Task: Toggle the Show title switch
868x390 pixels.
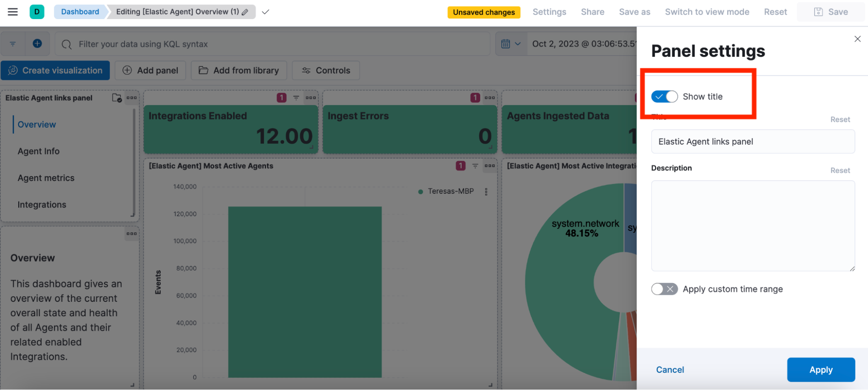Action: [664, 96]
